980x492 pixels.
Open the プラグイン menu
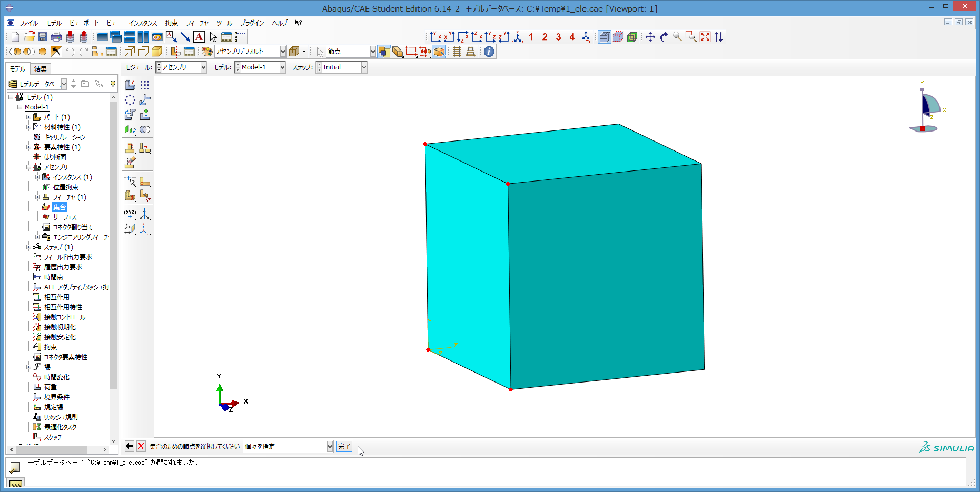[252, 23]
